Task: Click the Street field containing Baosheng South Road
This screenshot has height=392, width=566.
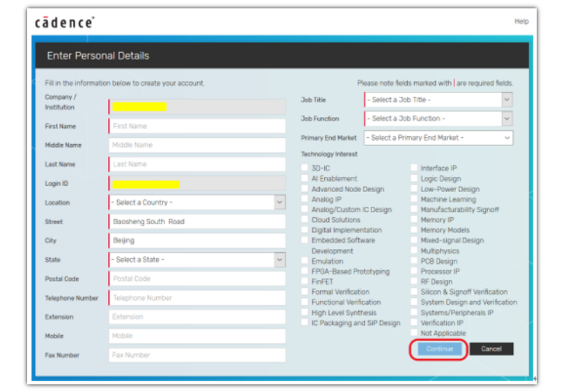Action: pyautogui.click(x=197, y=221)
